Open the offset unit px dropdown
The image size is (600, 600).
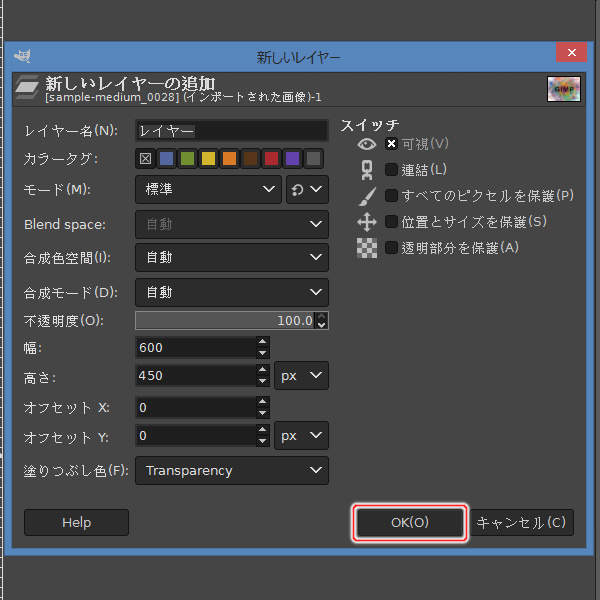point(302,435)
